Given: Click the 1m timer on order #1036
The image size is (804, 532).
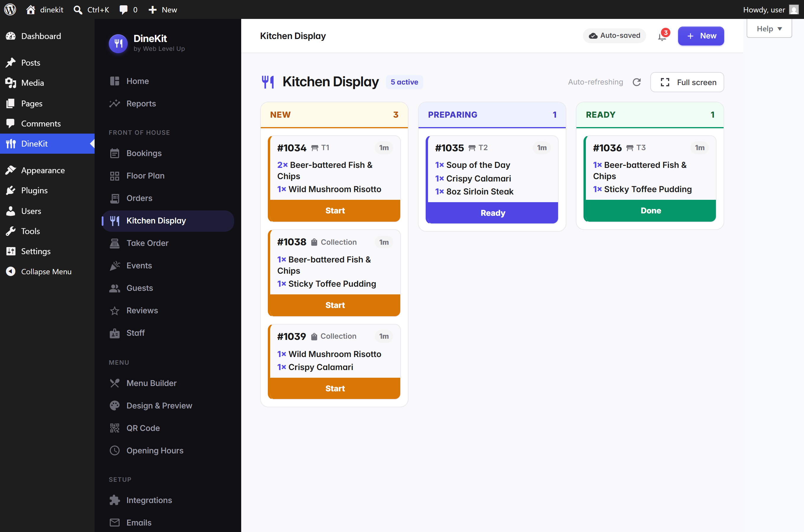Looking at the screenshot, I should 700,148.
